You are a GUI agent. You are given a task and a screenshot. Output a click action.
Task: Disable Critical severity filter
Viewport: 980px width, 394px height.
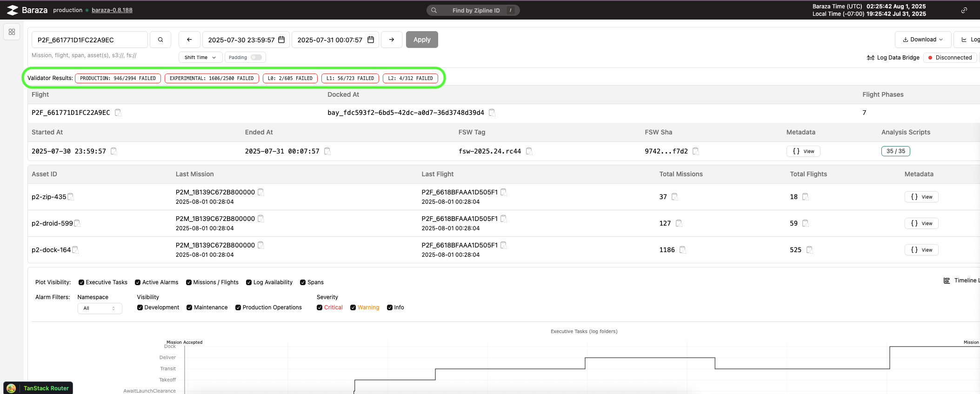tap(320, 307)
